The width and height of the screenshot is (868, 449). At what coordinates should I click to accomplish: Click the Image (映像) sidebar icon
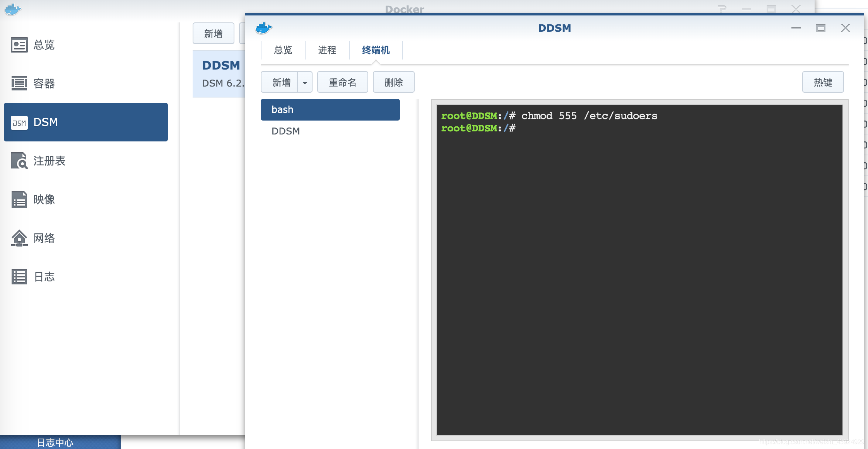point(19,199)
